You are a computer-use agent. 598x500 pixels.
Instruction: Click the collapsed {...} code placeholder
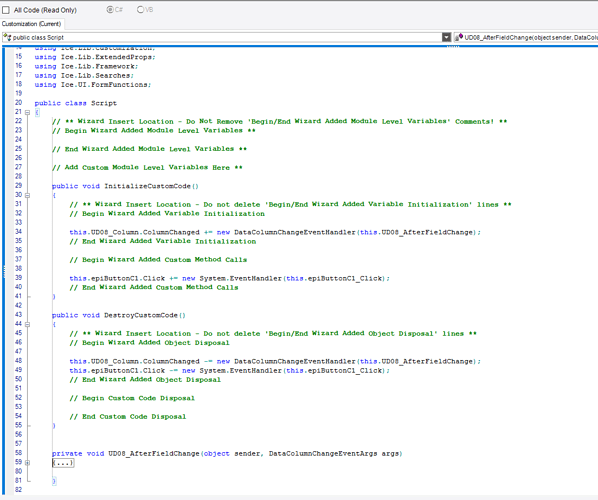coord(63,463)
